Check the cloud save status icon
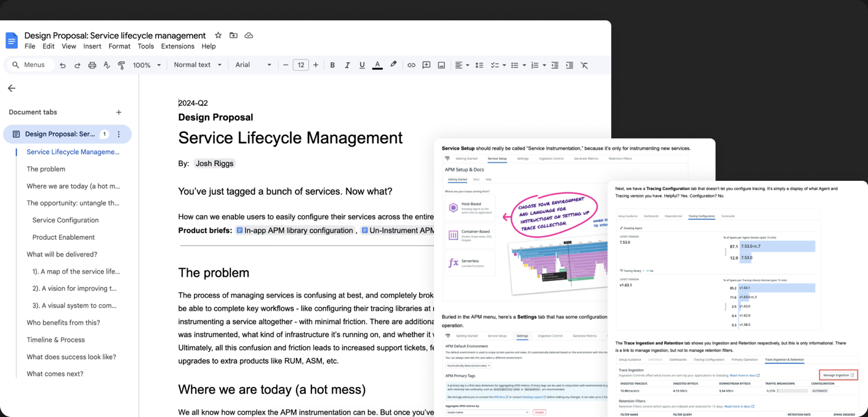 pyautogui.click(x=249, y=36)
